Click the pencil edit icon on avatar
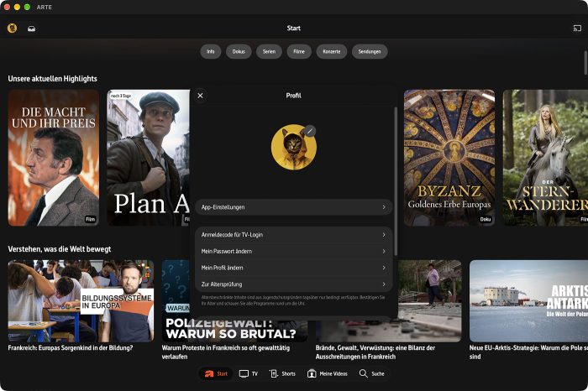The width and height of the screenshot is (588, 391). (310, 131)
